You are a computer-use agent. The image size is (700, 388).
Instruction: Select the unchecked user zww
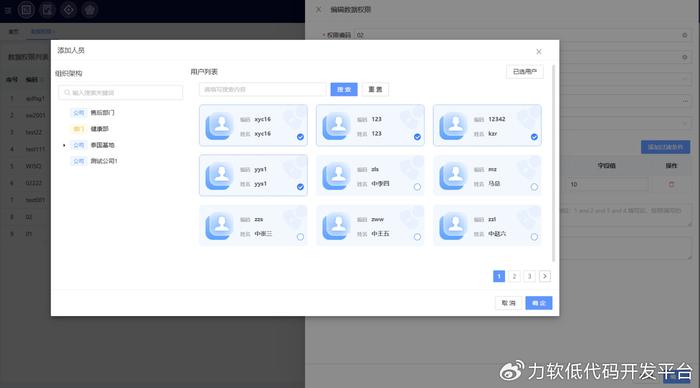[x=417, y=237]
